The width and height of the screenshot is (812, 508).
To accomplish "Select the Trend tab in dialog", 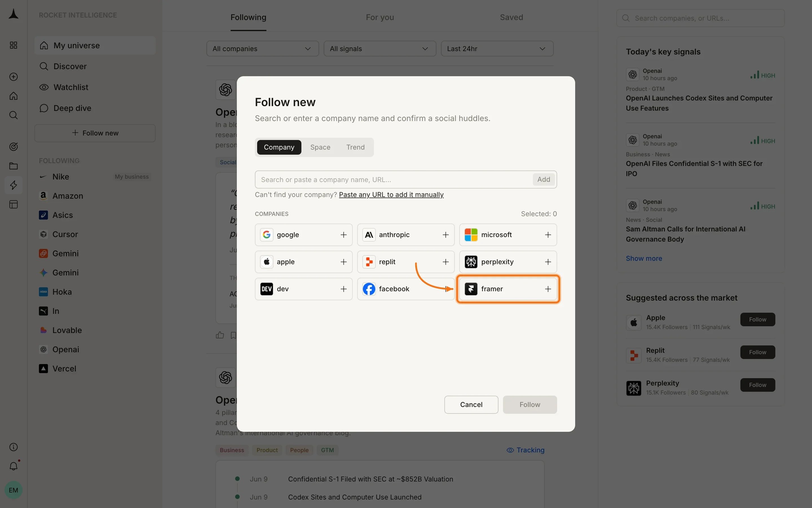I will point(355,147).
